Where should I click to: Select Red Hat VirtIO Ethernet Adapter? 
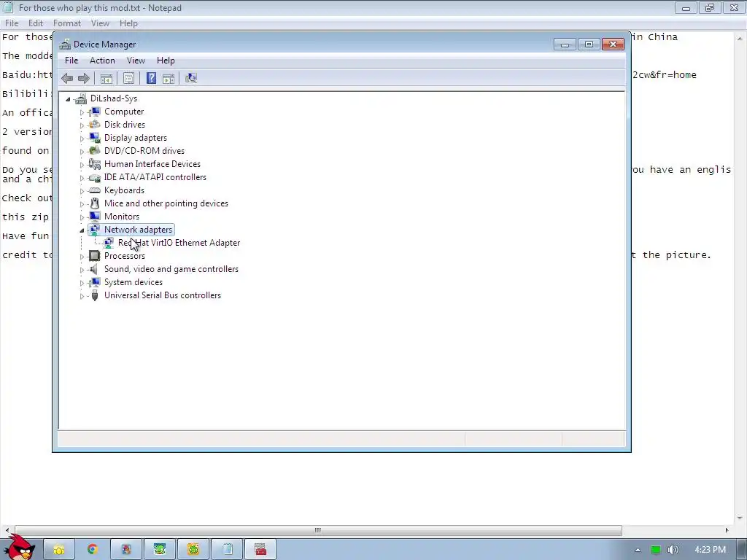pyautogui.click(x=179, y=242)
